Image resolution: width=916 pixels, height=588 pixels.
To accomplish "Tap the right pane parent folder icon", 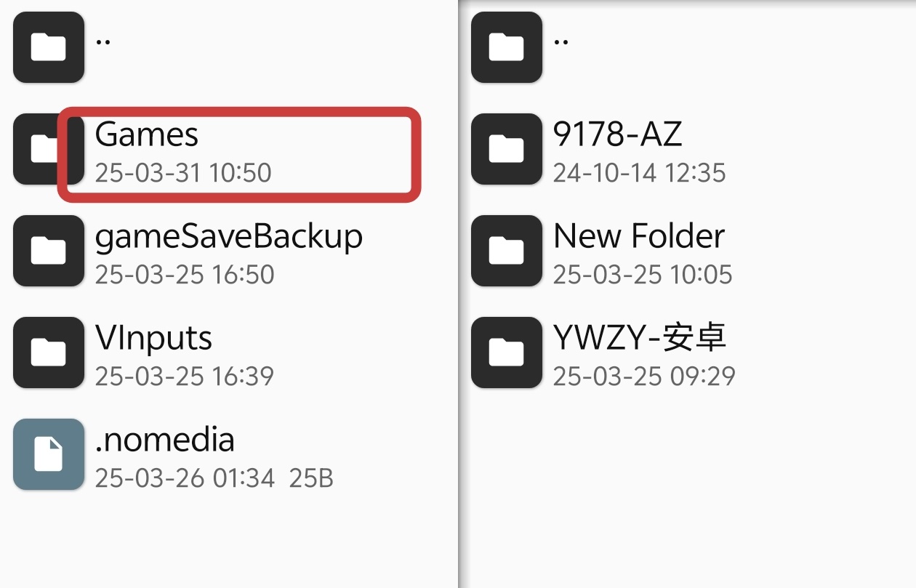I will coord(507,47).
